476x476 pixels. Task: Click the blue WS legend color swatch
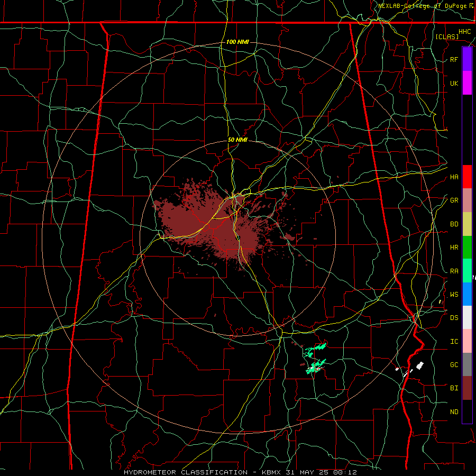click(x=467, y=294)
